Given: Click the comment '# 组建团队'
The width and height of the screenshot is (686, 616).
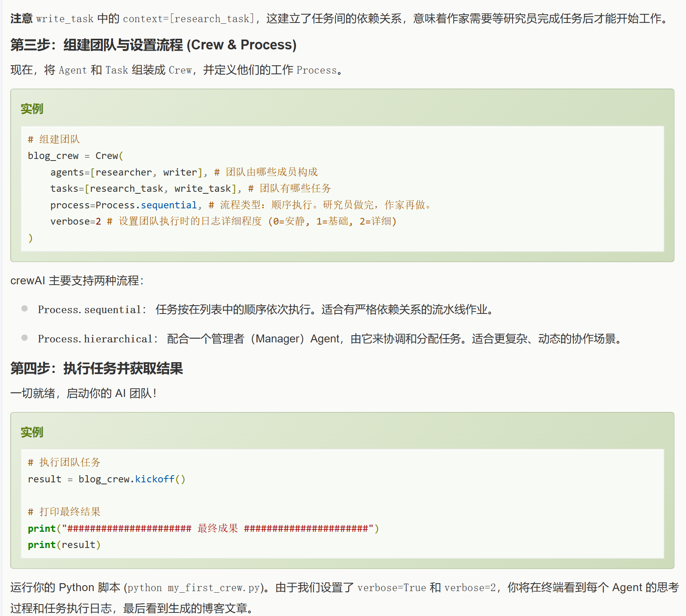Looking at the screenshot, I should tap(54, 139).
